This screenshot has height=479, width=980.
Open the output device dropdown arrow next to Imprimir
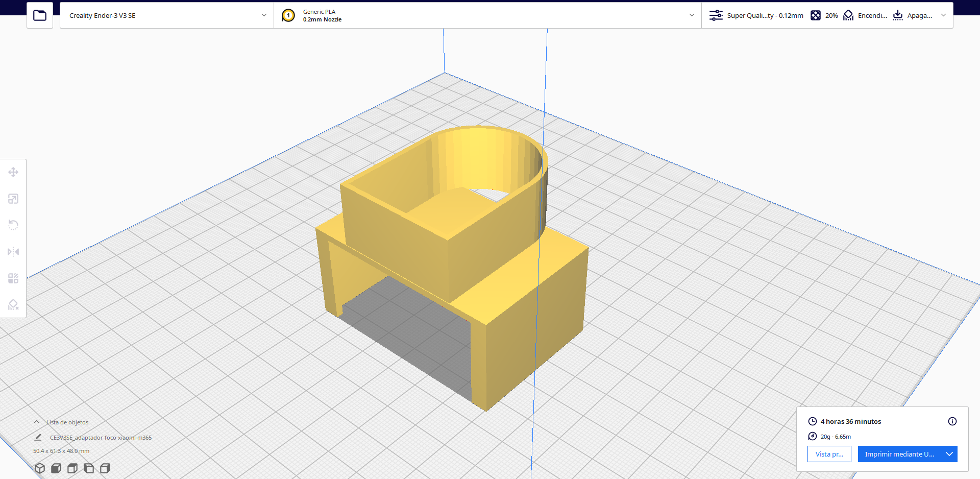tap(949, 454)
